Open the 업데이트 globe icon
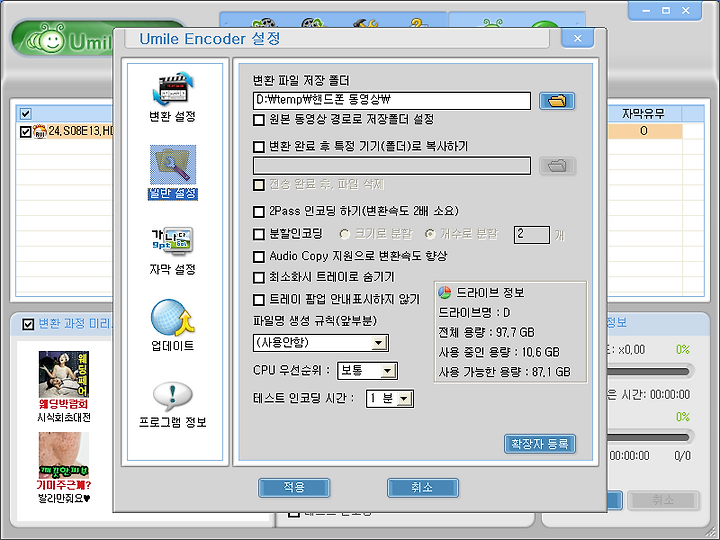 click(x=173, y=317)
